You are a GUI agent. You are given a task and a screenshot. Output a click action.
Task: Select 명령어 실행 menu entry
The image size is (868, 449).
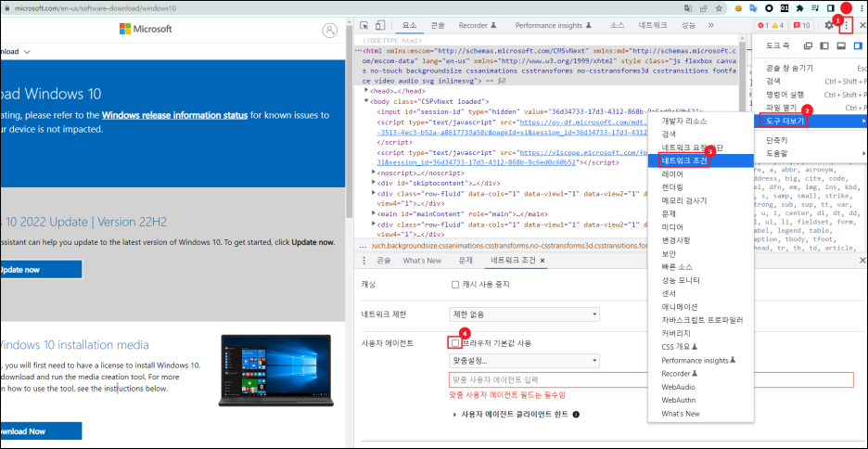pos(811,94)
